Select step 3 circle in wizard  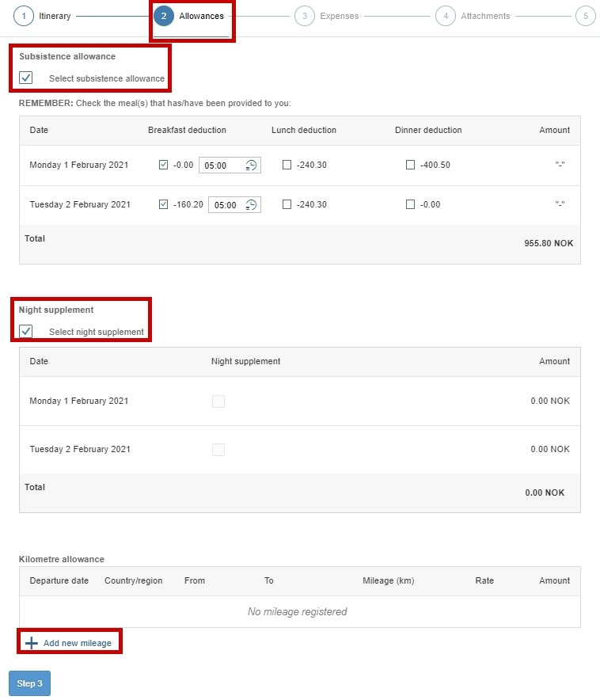tap(305, 16)
